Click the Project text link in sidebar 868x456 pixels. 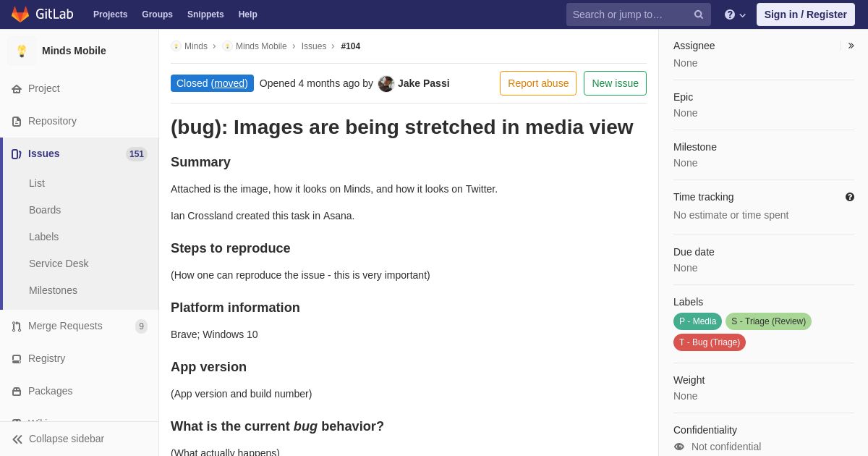[x=44, y=88]
